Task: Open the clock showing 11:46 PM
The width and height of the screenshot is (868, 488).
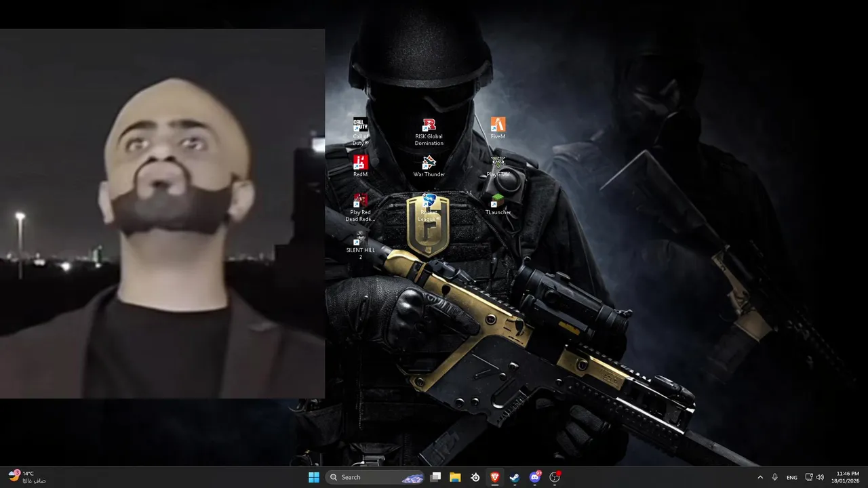Action: [x=847, y=477]
